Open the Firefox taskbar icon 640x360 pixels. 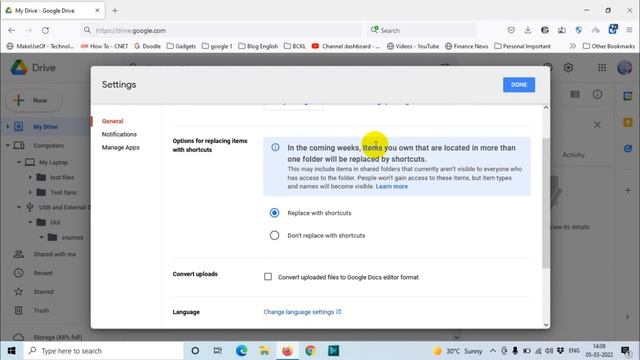coord(287,351)
